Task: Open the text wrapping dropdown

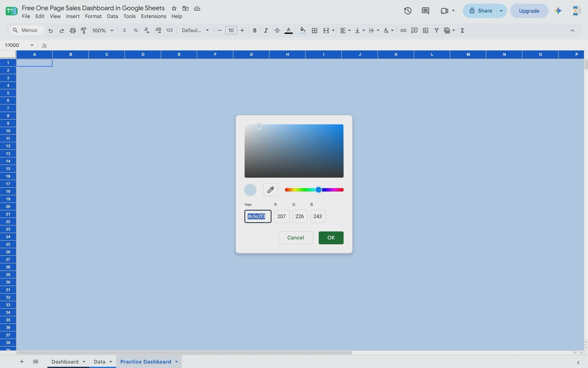Action: 374,31
